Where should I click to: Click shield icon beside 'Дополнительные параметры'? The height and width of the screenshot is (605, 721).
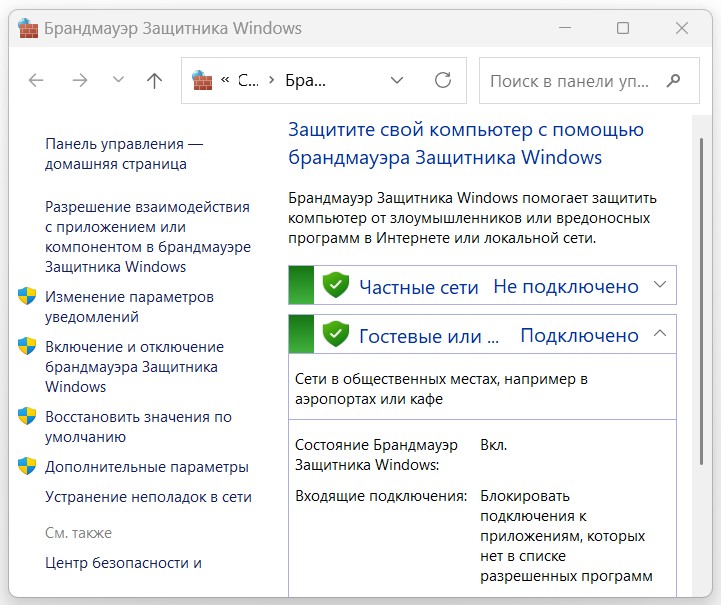pos(27,466)
